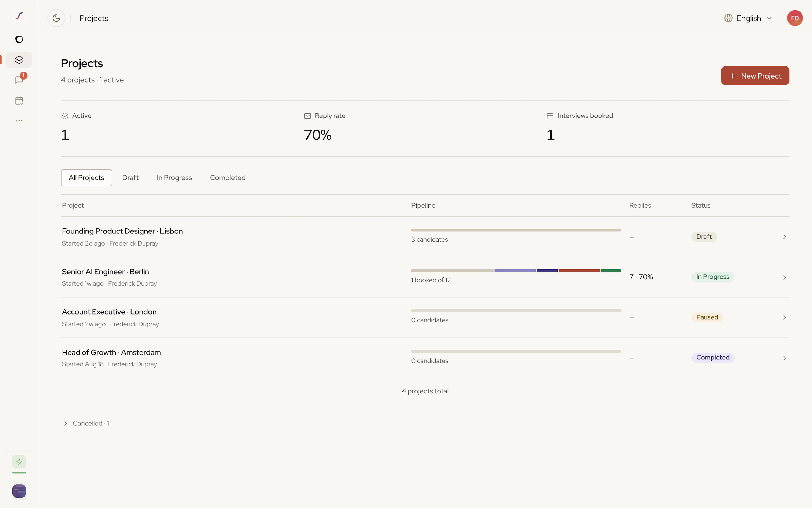Screen dimensions: 812x508
Task: Open the English language dropdown
Action: [x=748, y=18]
